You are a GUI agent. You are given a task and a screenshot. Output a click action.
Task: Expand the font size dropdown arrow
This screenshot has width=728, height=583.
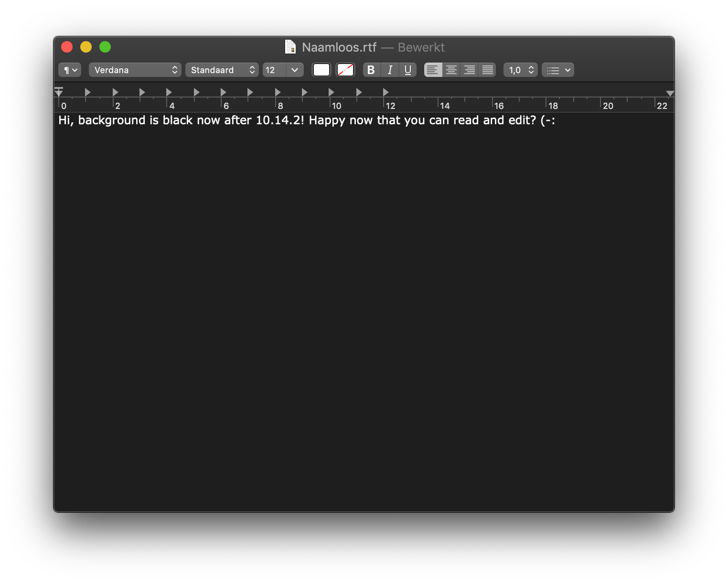click(295, 70)
